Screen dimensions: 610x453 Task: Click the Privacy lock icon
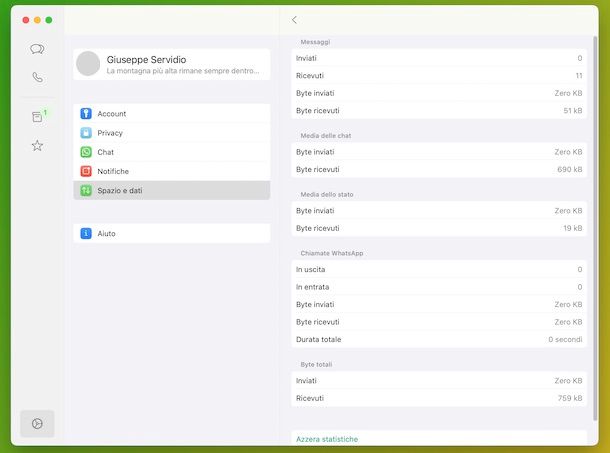tap(86, 133)
